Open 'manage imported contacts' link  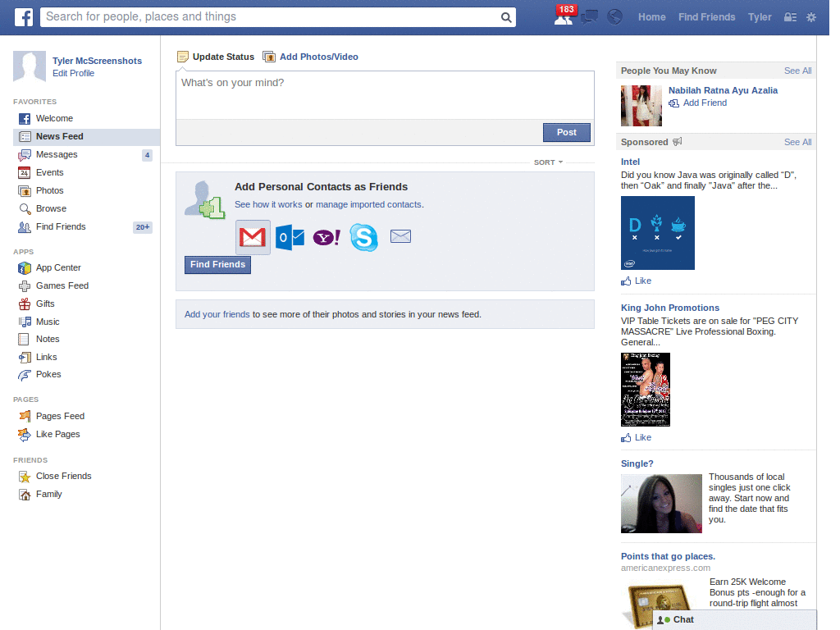pyautogui.click(x=368, y=204)
